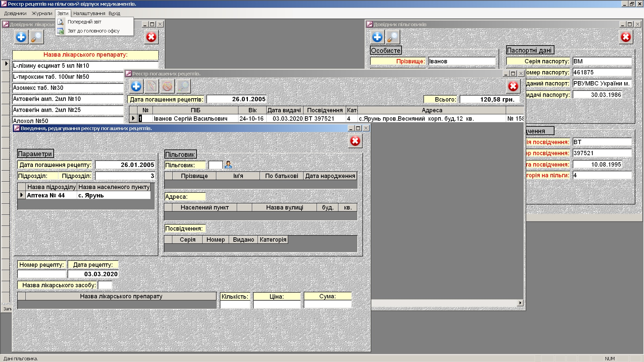This screenshot has width=644, height=362.
Task: Open Налаштування menu
Action: [89, 13]
